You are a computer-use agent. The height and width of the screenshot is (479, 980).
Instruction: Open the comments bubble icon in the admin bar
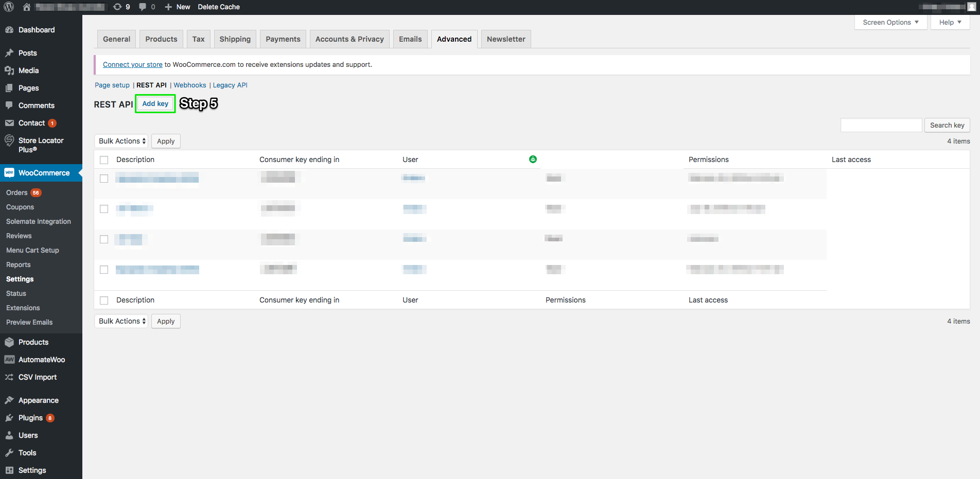click(x=143, y=7)
